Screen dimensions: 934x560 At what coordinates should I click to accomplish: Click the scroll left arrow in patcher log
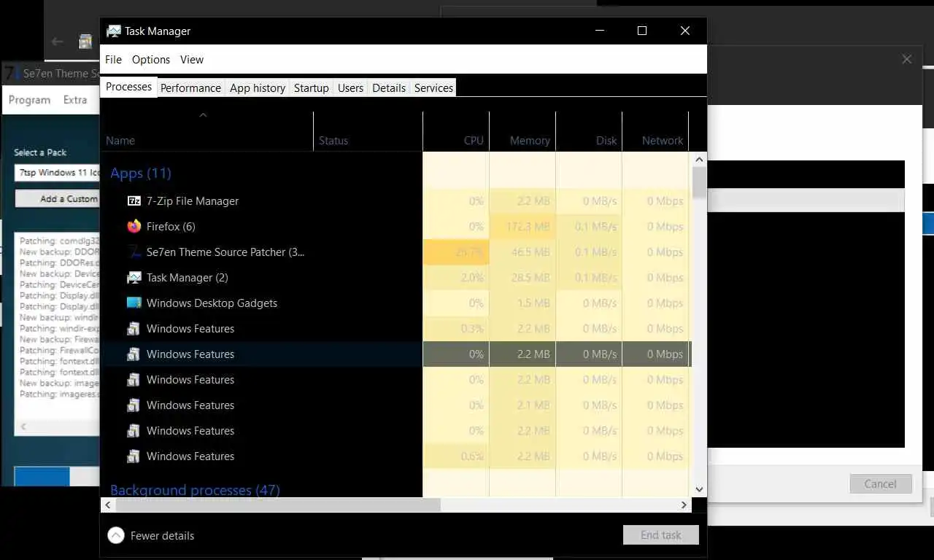[23, 427]
